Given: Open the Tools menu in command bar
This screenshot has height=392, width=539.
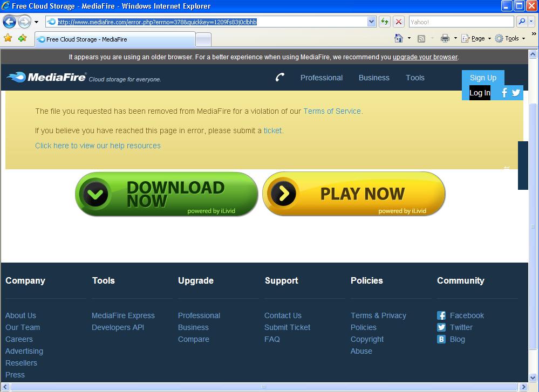Looking at the screenshot, I should tap(510, 38).
